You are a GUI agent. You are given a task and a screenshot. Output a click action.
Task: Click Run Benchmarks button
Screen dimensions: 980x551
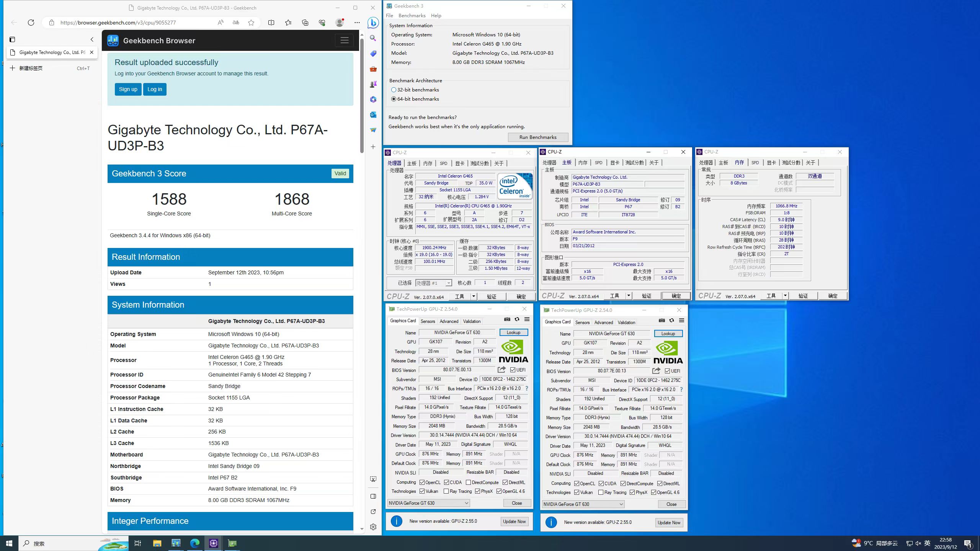click(x=538, y=137)
